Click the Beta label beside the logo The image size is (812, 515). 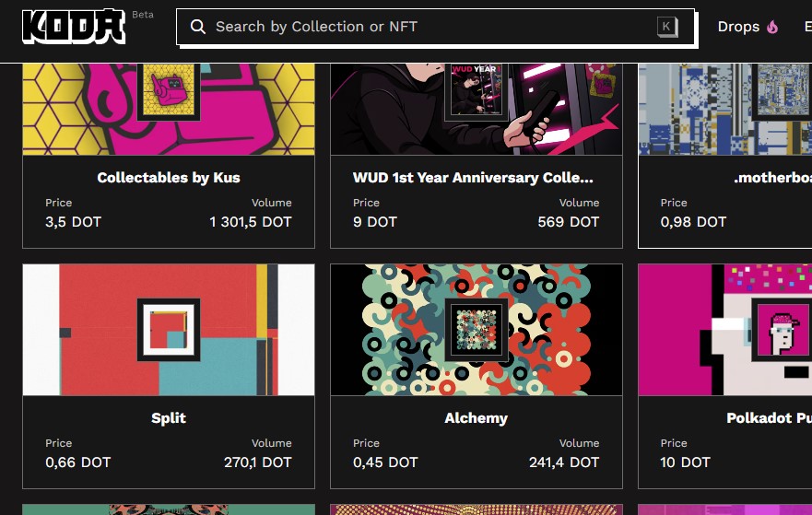(143, 15)
